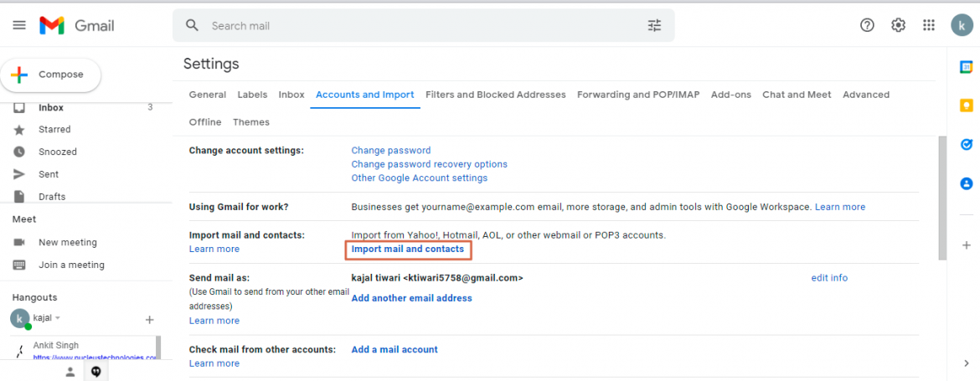Click the Settings gear icon
The height and width of the screenshot is (381, 980).
click(898, 25)
